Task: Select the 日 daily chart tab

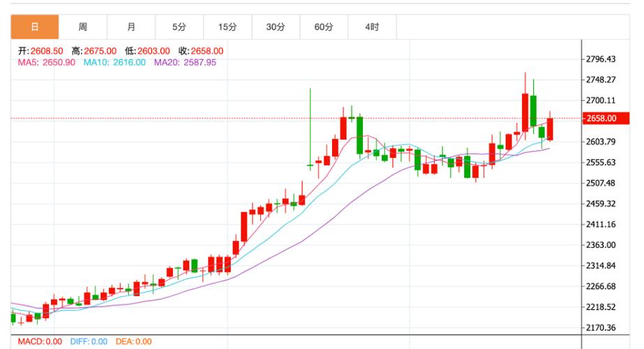Action: tap(34, 27)
